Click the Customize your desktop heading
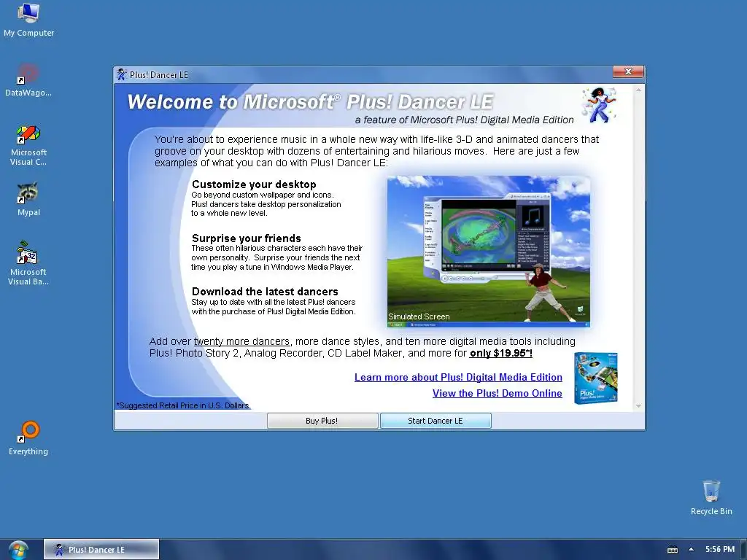Image resolution: width=747 pixels, height=560 pixels. pos(254,184)
